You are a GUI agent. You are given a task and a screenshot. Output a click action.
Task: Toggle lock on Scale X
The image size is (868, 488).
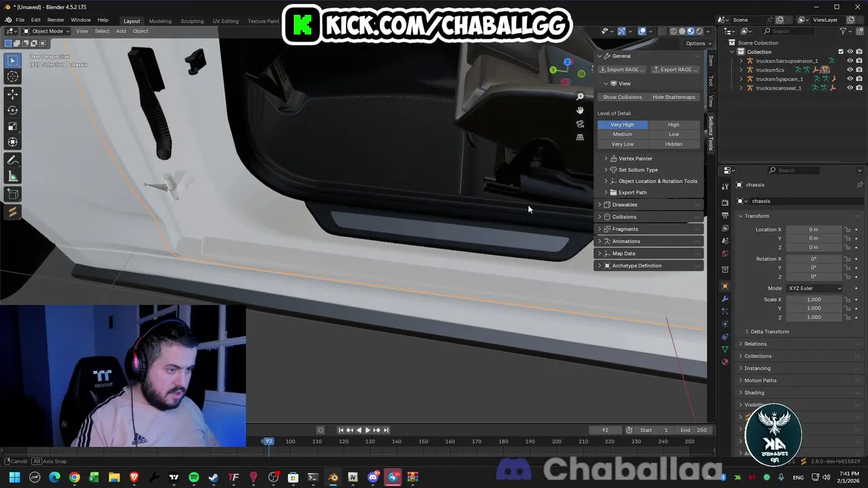coord(848,300)
